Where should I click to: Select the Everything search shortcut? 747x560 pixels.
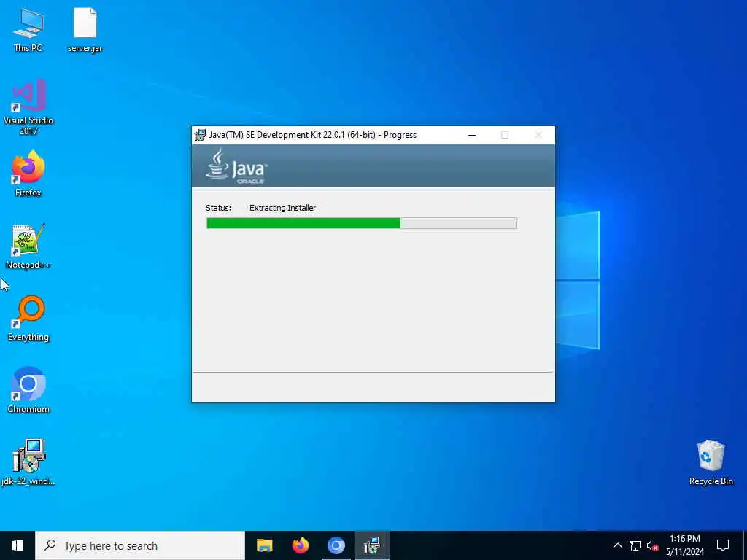tap(28, 319)
